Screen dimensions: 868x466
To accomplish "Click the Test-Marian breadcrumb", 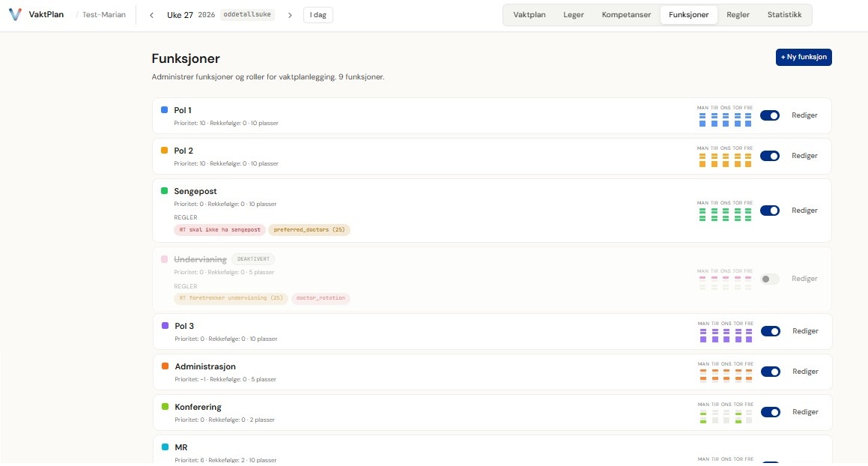I will coord(103,15).
